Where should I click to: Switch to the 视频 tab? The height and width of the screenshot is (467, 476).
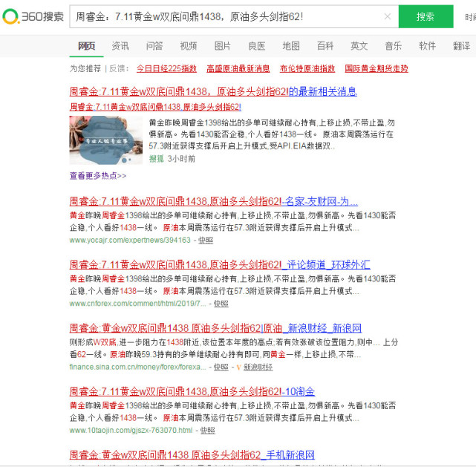189,46
